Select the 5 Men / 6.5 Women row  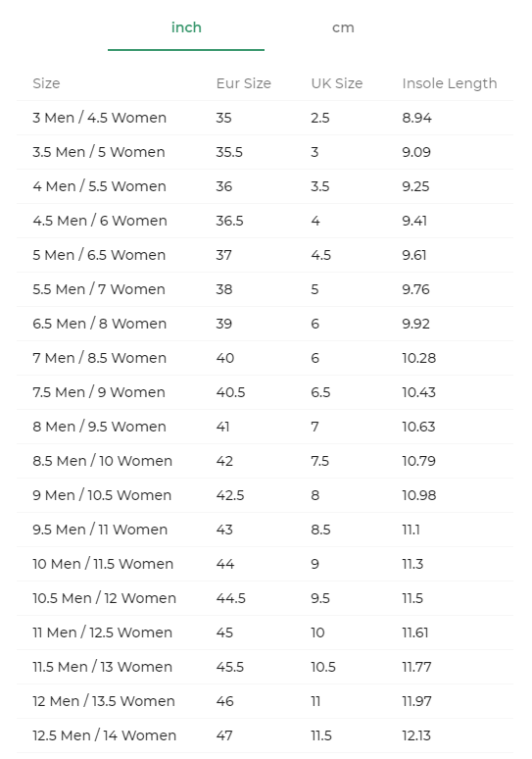pos(266,255)
